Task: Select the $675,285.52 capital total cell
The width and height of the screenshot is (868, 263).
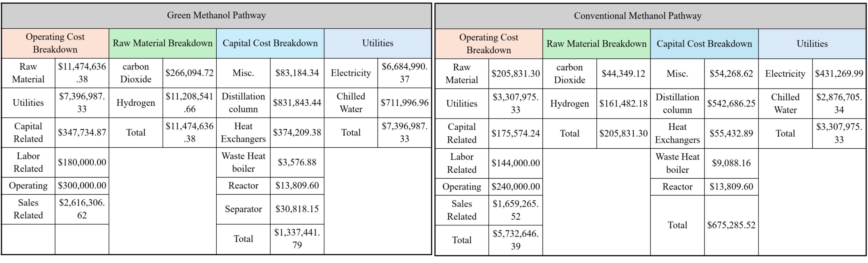Action: click(x=731, y=225)
